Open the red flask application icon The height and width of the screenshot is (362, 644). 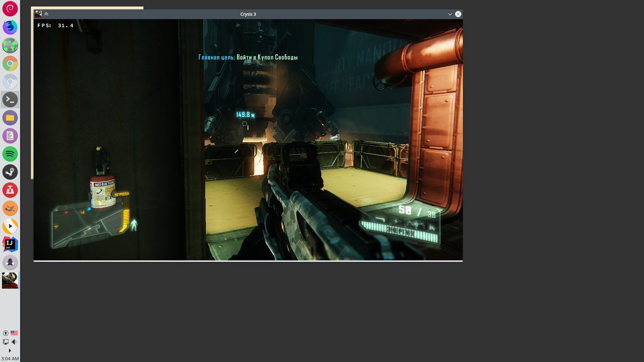[x=10, y=190]
